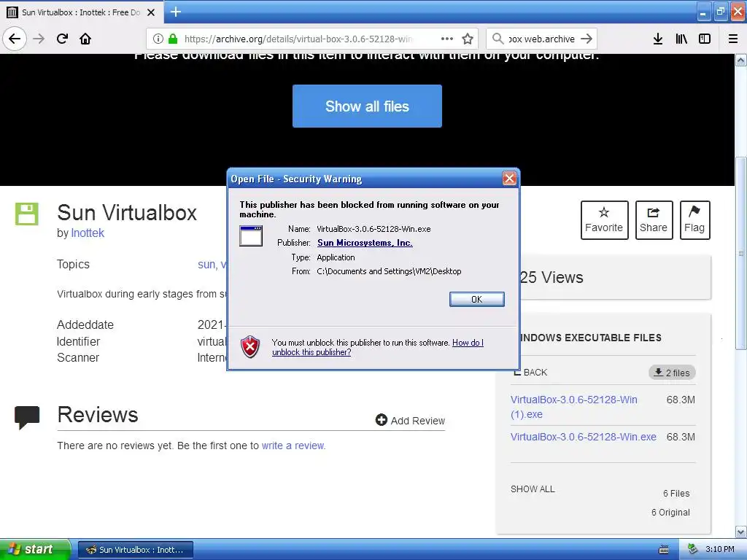Viewport: 747px width, 560px height.
Task: Click the search box input field
Action: click(541, 39)
